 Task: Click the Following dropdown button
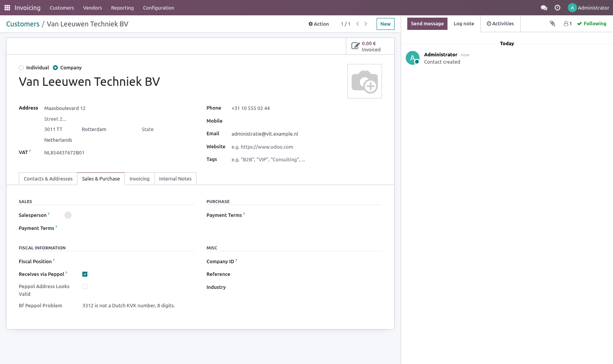click(592, 23)
